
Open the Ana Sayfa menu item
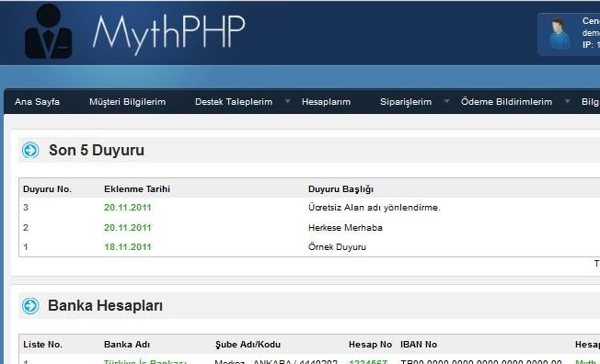[x=37, y=102]
